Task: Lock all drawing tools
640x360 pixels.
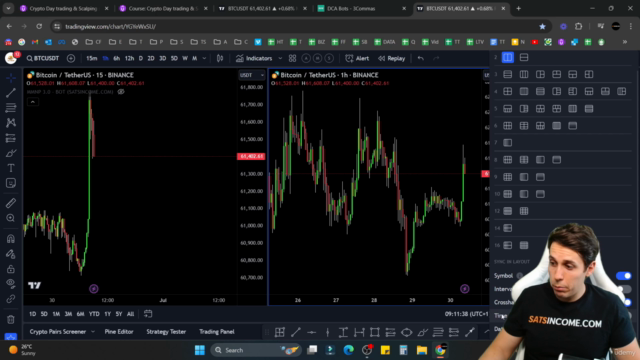Action: [11, 269]
